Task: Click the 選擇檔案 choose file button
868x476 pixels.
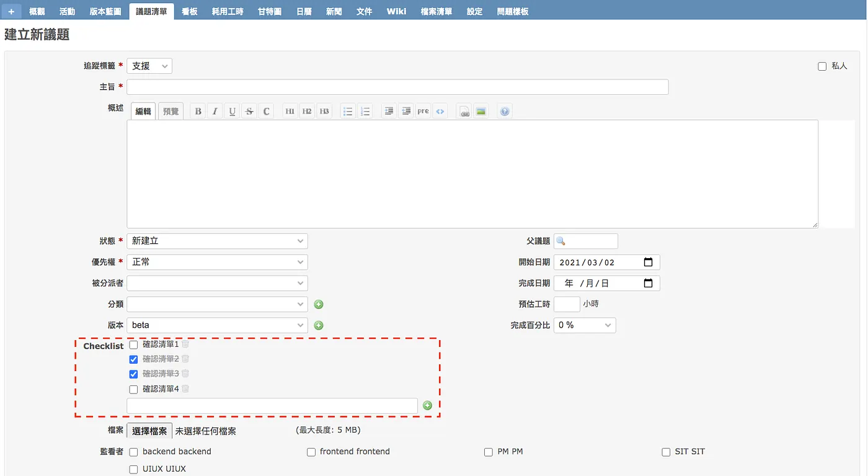Action: [x=149, y=431]
